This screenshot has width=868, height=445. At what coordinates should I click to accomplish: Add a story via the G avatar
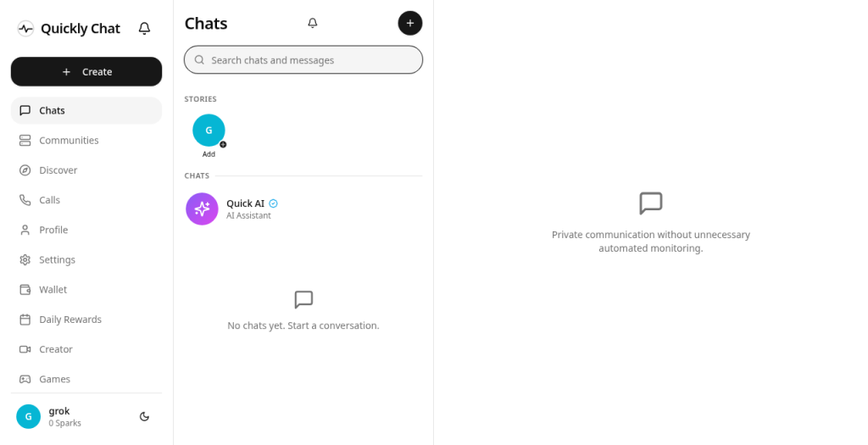(x=209, y=130)
